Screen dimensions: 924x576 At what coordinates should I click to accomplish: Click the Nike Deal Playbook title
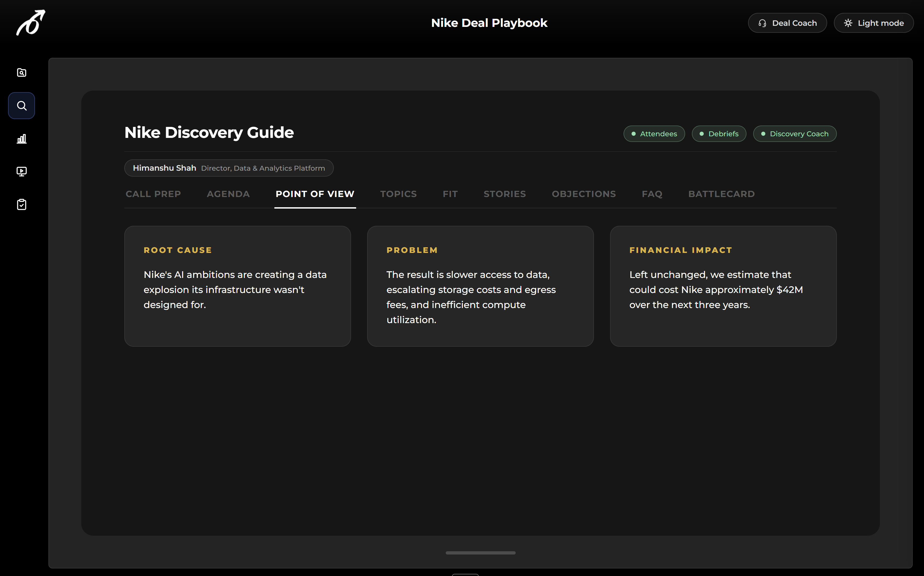coord(489,23)
